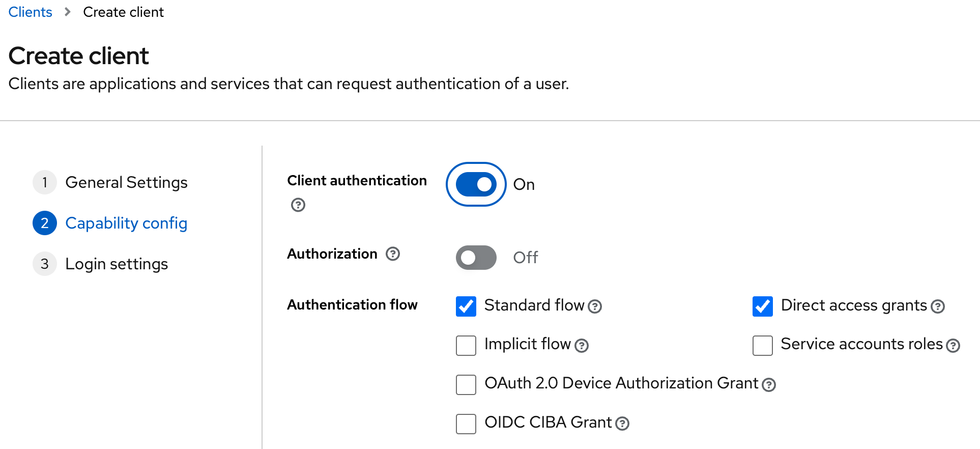
Task: Enable Implicit flow
Action: click(x=466, y=345)
